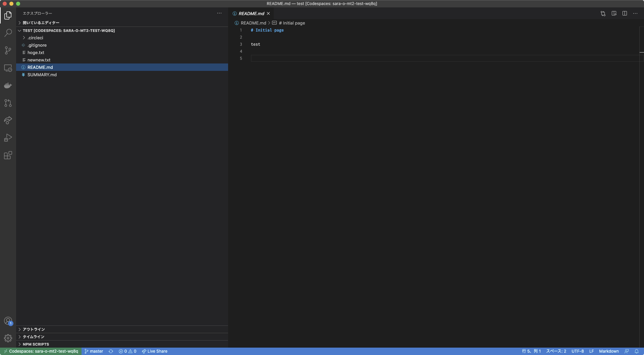
Task: Open the Manage gear menu
Action: pyautogui.click(x=8, y=338)
